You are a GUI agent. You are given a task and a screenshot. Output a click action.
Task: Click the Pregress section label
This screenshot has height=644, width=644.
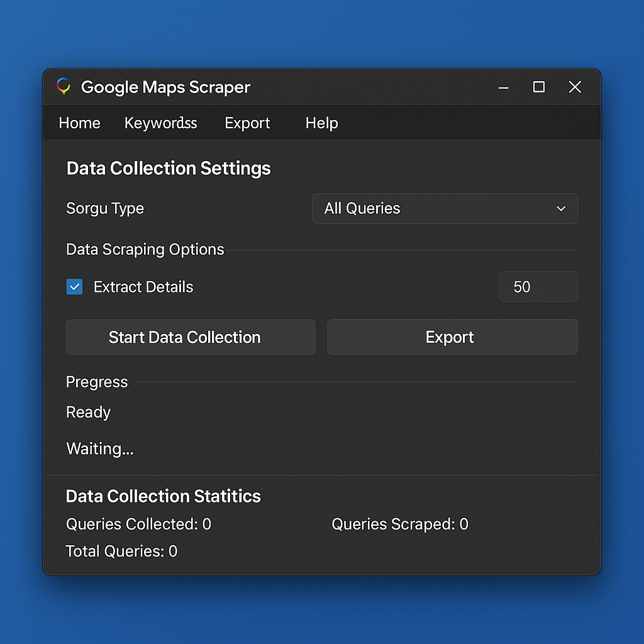pos(97,382)
